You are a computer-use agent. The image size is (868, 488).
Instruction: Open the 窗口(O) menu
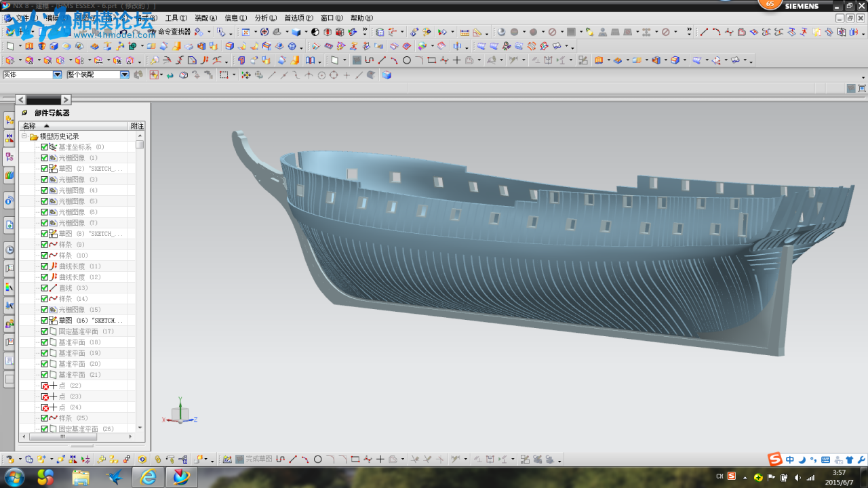pos(332,18)
